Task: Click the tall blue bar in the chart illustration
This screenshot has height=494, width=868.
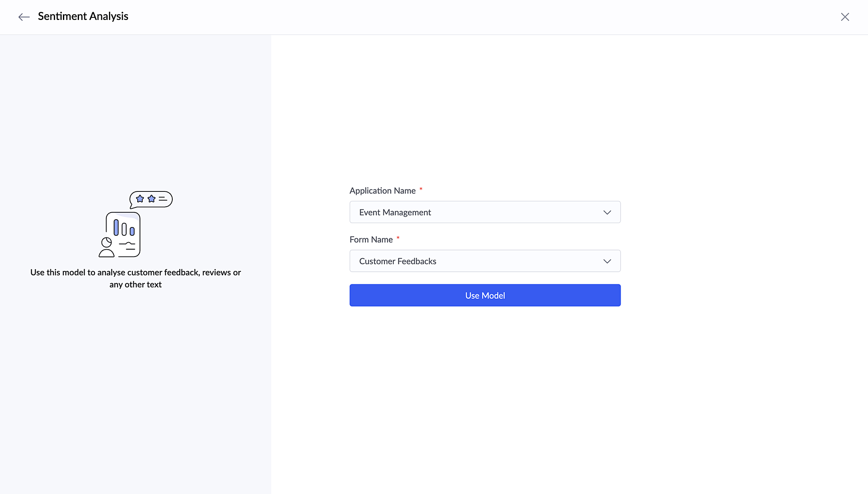Action: 116,227
